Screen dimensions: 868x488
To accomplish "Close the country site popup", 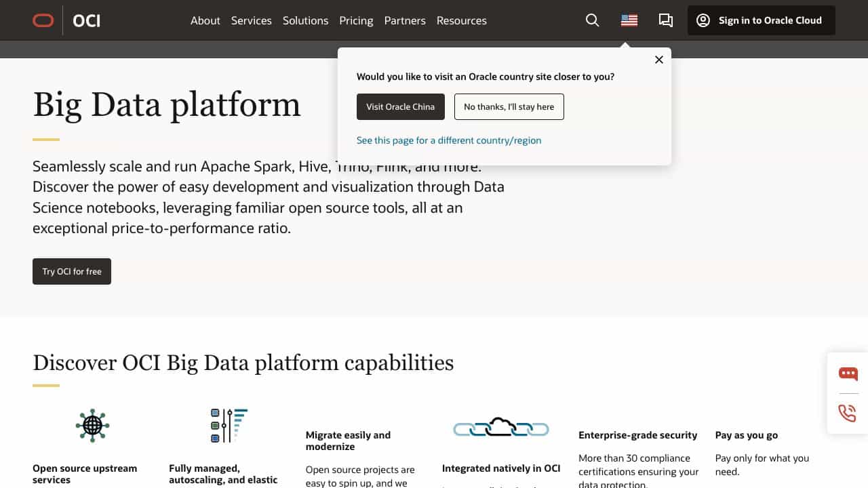I will [659, 60].
